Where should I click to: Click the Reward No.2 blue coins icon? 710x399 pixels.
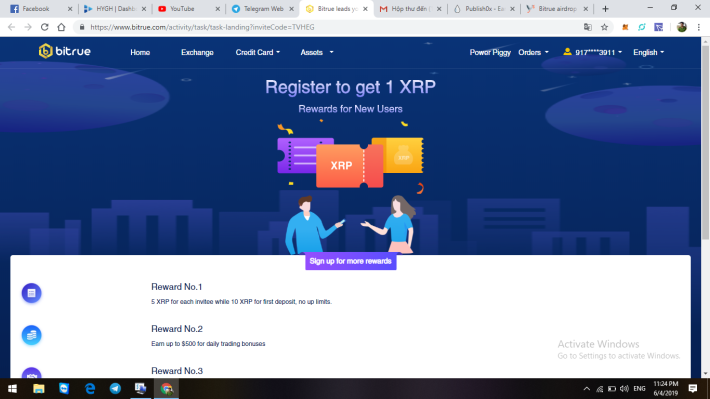pos(31,335)
